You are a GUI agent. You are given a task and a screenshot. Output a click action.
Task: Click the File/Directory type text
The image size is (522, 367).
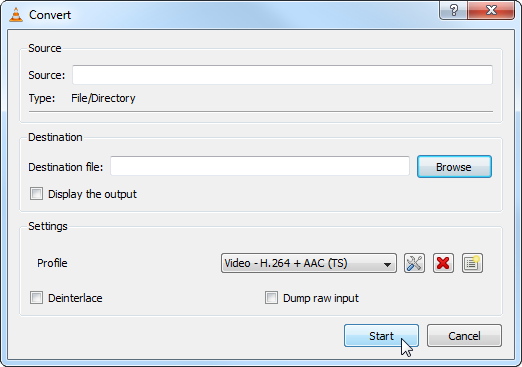pyautogui.click(x=103, y=98)
